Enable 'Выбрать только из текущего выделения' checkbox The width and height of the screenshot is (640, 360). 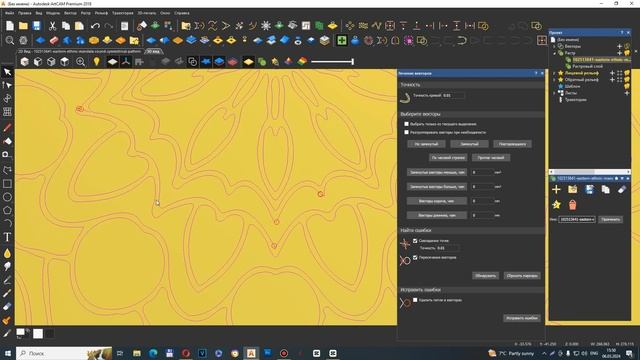(x=407, y=124)
